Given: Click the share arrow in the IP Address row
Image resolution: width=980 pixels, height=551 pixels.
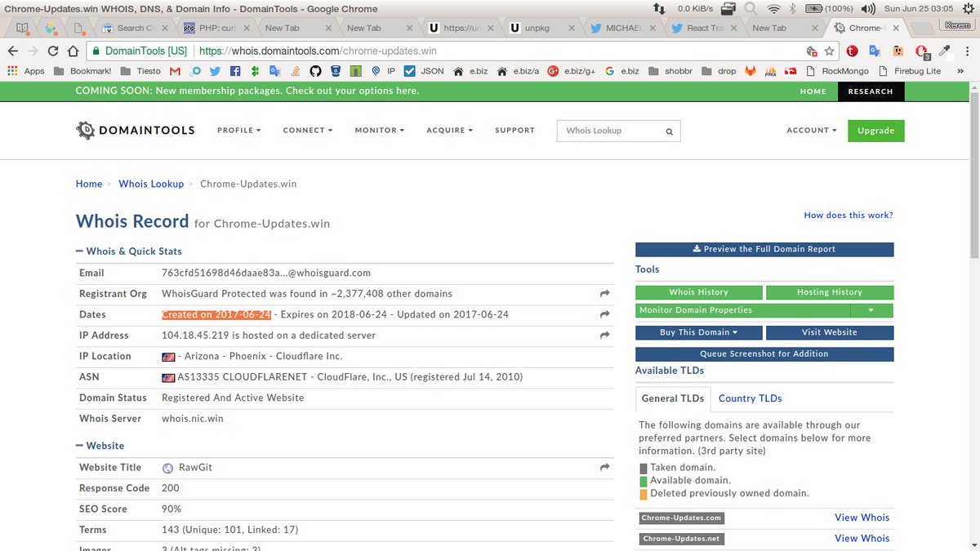Looking at the screenshot, I should [604, 335].
